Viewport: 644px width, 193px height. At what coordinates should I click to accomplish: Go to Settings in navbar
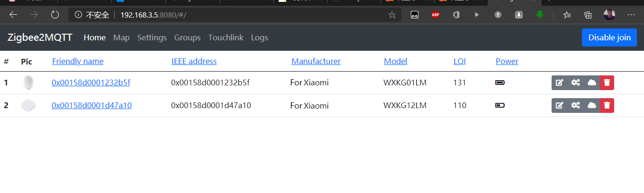(x=152, y=37)
